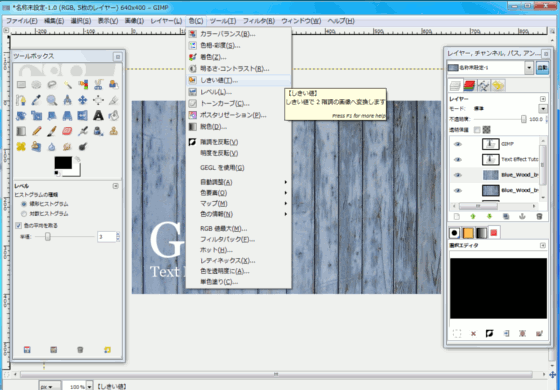Select the Text tool (letter A)
560x390 pixels.
point(98,116)
